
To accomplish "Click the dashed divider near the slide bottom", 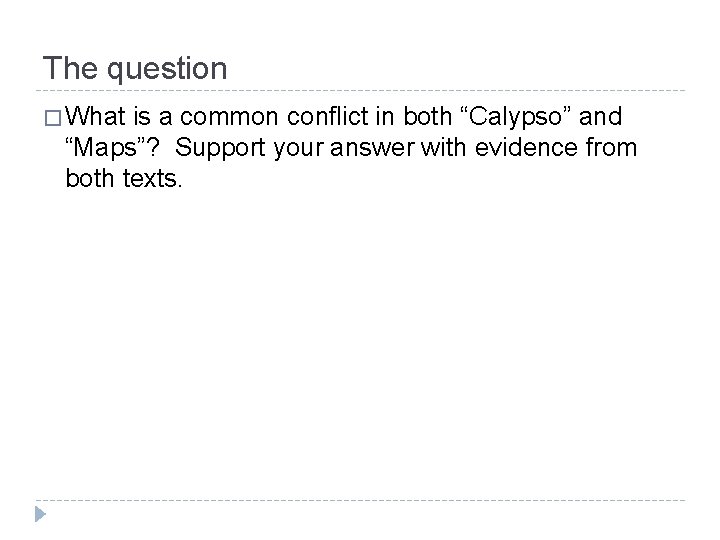I will coord(360,500).
